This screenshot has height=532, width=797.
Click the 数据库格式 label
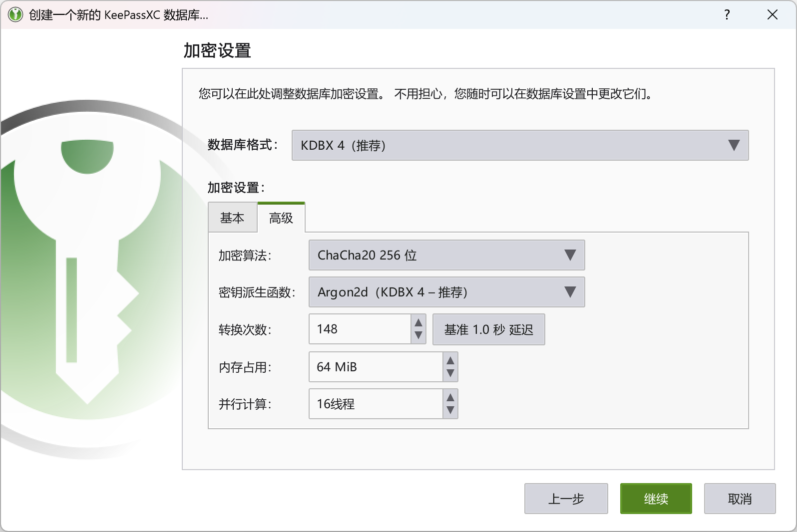pyautogui.click(x=243, y=145)
